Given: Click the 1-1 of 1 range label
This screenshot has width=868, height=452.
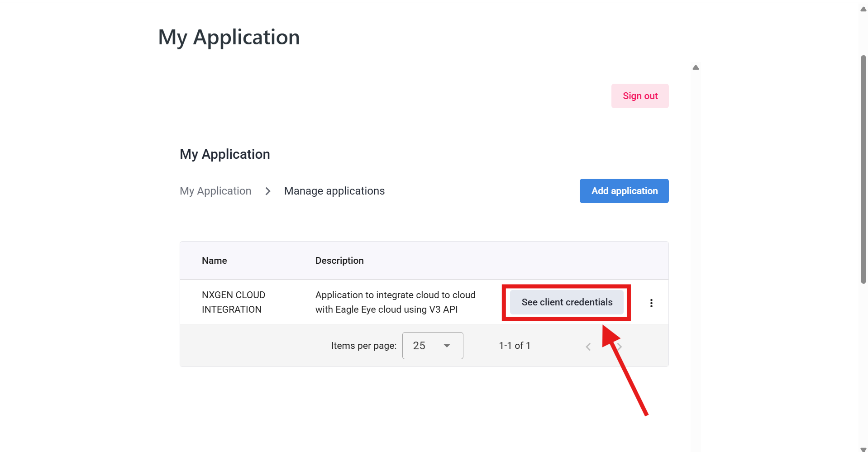Looking at the screenshot, I should pyautogui.click(x=515, y=346).
